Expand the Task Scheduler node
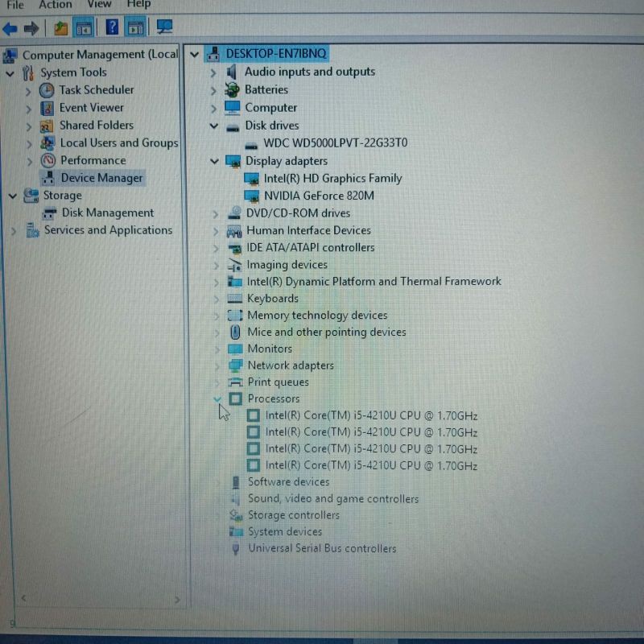This screenshot has width=644, height=644. tap(28, 90)
